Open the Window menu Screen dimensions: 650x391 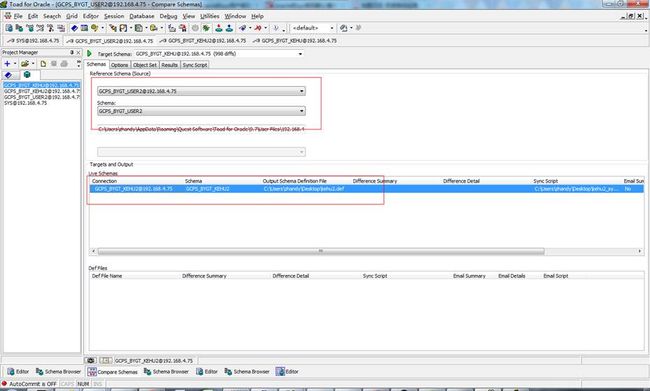coord(235,16)
